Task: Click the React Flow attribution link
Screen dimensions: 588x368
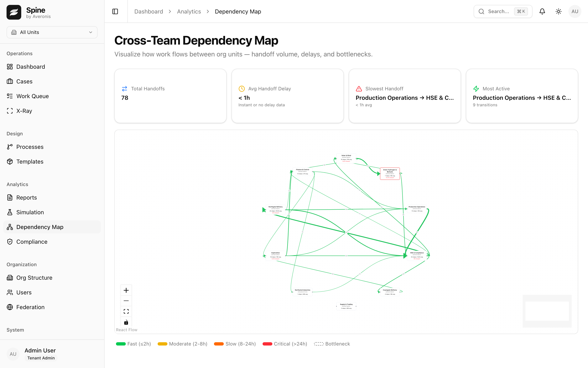Action: click(127, 330)
